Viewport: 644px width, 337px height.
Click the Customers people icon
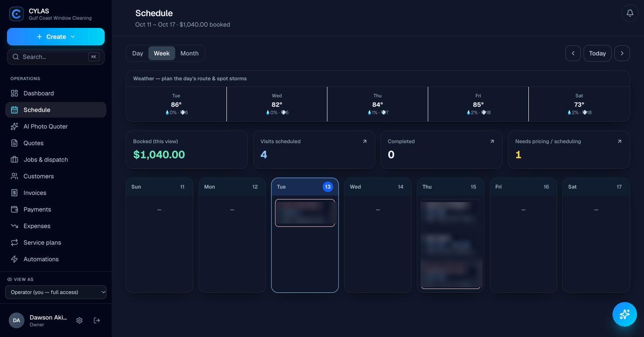14,176
